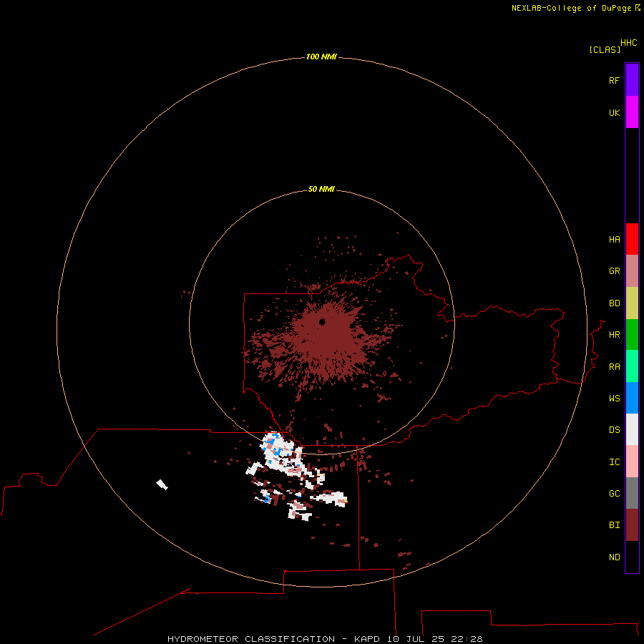Click the ND black legend swatch
Viewport: 644px width, 644px height.
(632, 557)
